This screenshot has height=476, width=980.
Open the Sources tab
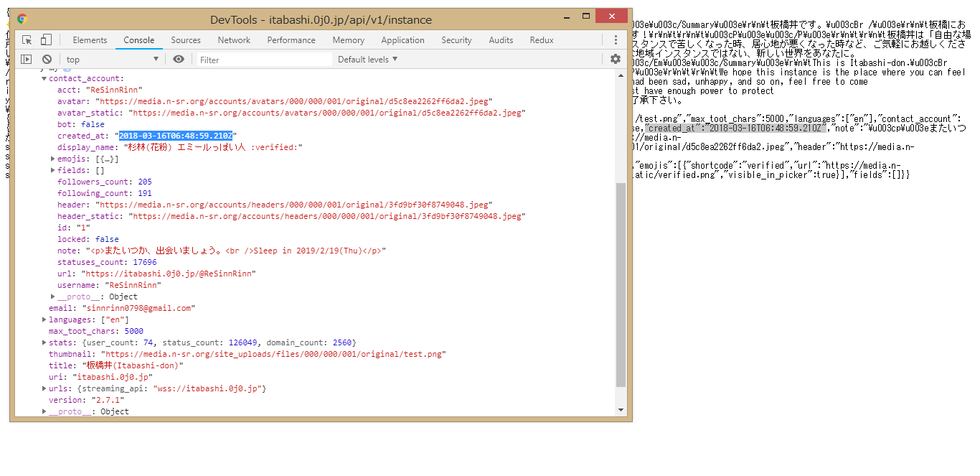point(186,40)
